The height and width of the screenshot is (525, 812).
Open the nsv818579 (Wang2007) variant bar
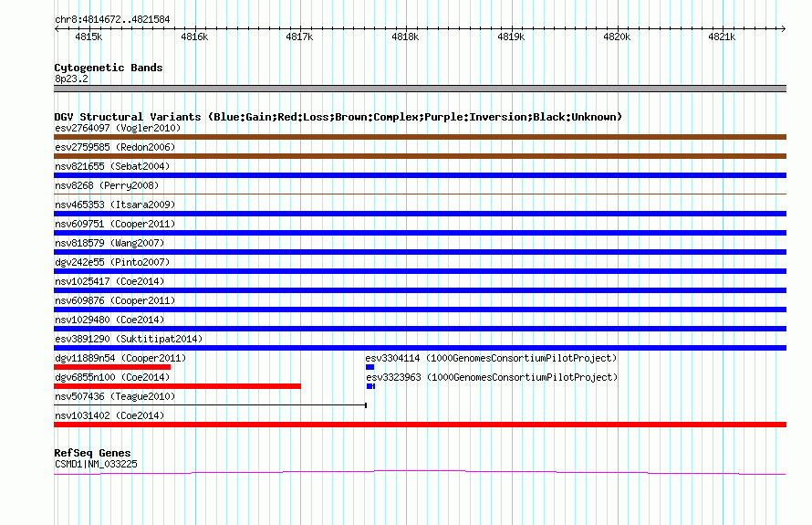(x=420, y=252)
